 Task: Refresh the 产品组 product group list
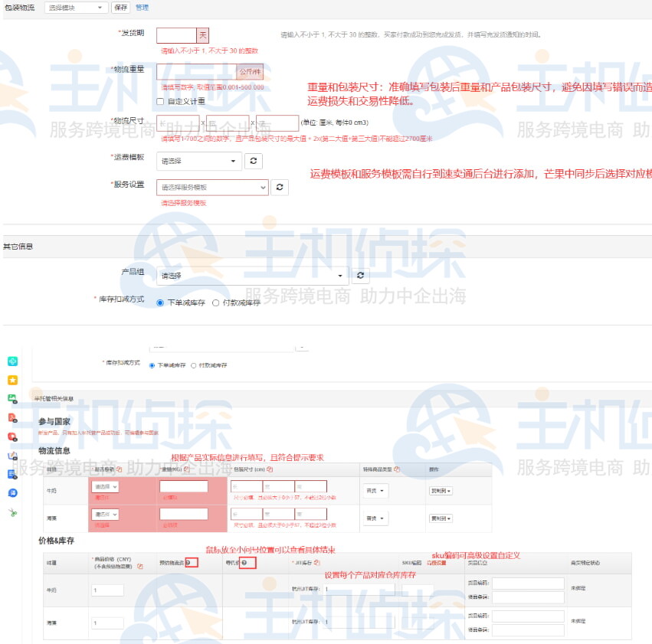360,275
